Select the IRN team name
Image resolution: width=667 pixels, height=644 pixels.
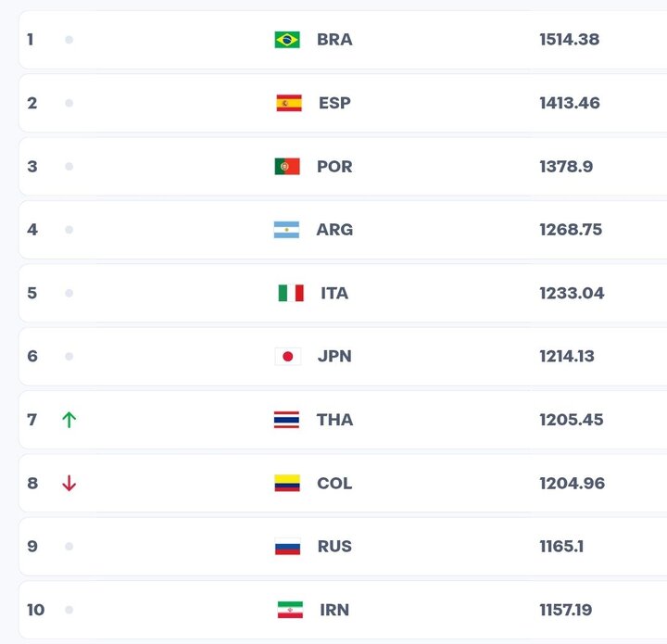(334, 610)
